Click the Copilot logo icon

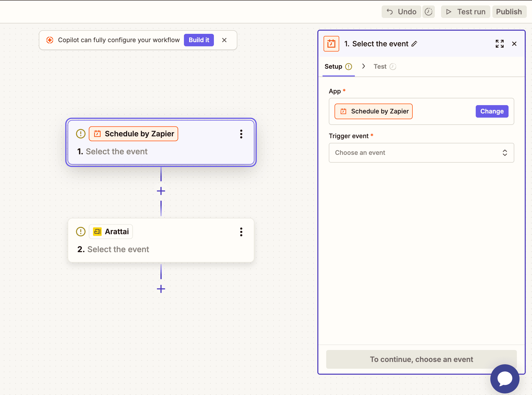[50, 40]
